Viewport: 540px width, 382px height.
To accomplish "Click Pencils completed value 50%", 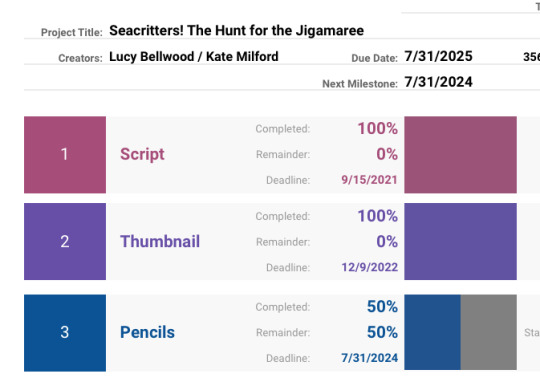I will coord(382,307).
